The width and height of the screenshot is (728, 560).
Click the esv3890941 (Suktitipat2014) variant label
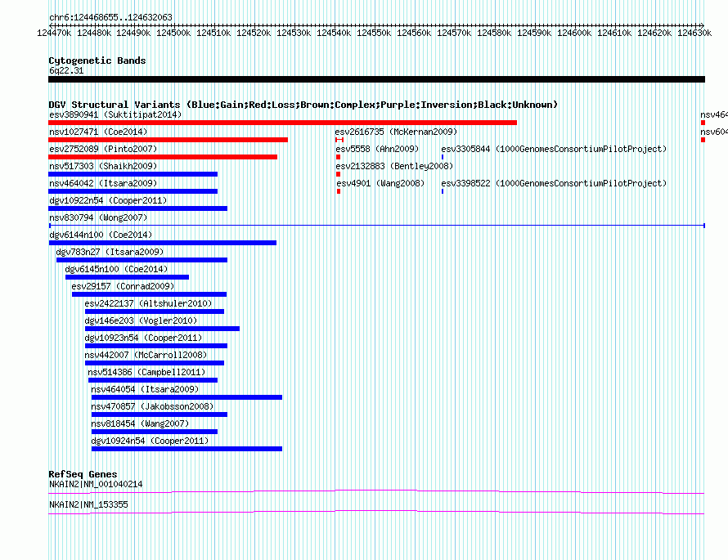pyautogui.click(x=115, y=114)
